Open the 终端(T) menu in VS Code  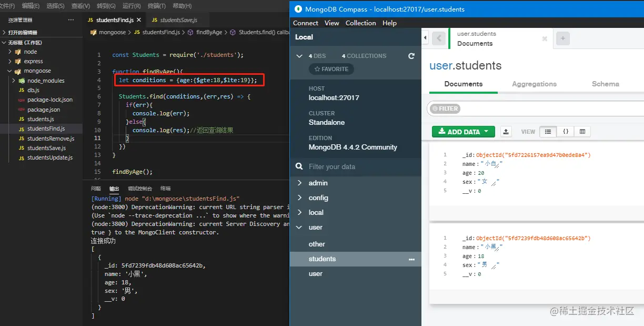(156, 6)
